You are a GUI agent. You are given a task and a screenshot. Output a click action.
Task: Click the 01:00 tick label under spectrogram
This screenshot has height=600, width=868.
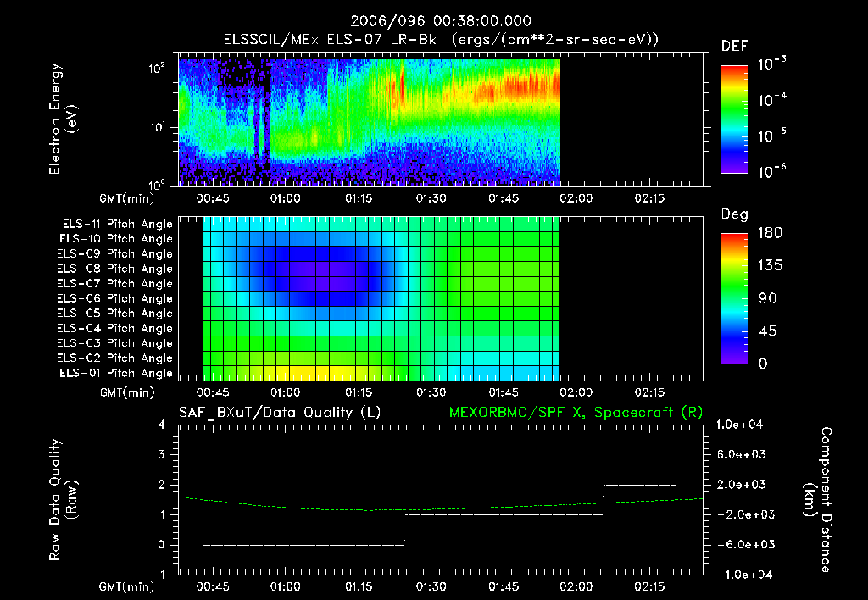coord(286,198)
